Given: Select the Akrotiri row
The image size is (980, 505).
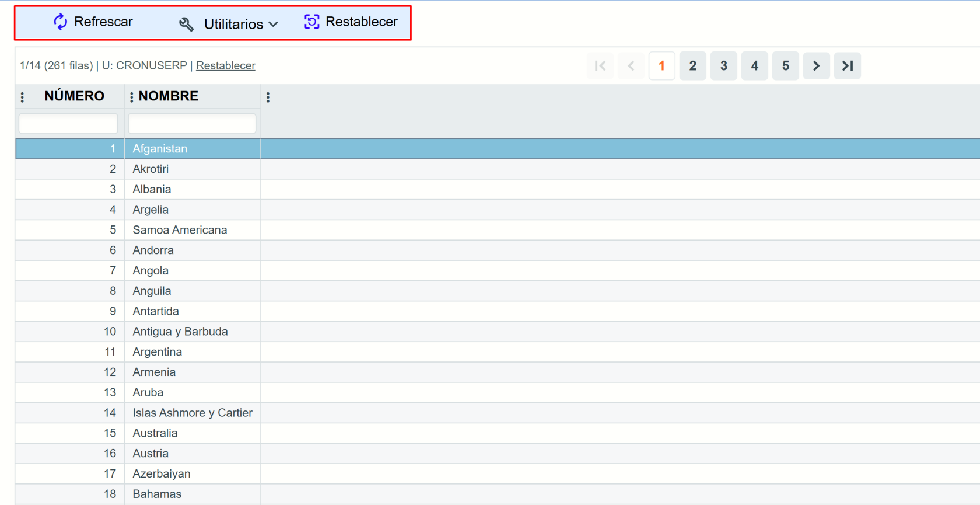Looking at the screenshot, I should (498, 169).
